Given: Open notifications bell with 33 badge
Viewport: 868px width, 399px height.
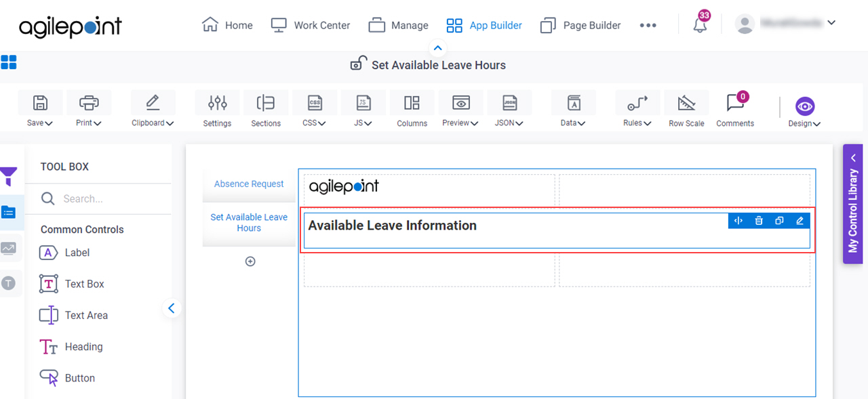Looking at the screenshot, I should [x=701, y=24].
